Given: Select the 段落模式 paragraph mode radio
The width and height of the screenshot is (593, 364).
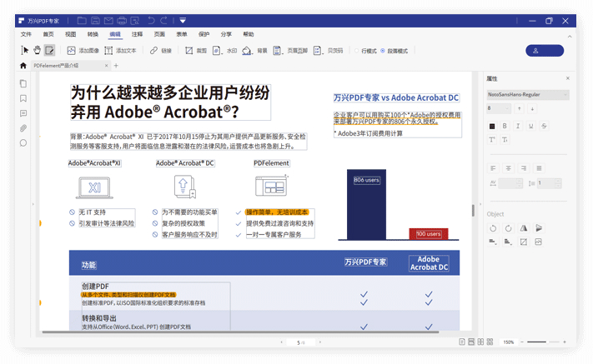Looking at the screenshot, I should coord(394,51).
